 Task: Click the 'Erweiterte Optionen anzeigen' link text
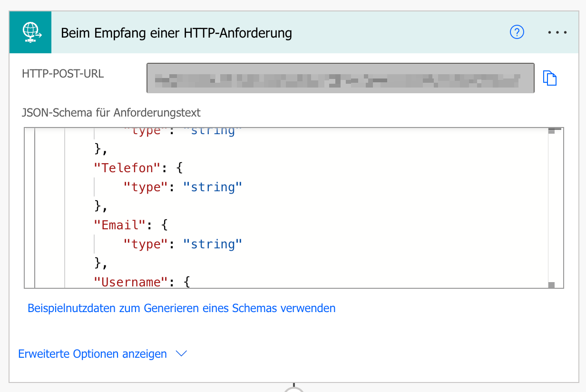pyautogui.click(x=93, y=354)
